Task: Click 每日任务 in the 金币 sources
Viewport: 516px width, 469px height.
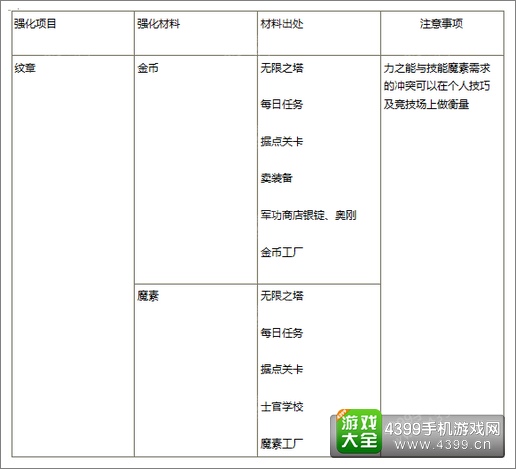Action: (x=282, y=104)
